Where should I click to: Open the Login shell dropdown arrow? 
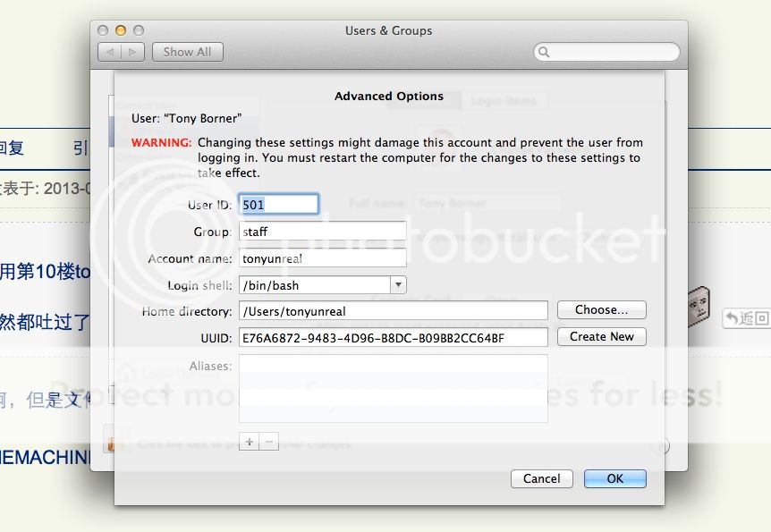[x=398, y=284]
